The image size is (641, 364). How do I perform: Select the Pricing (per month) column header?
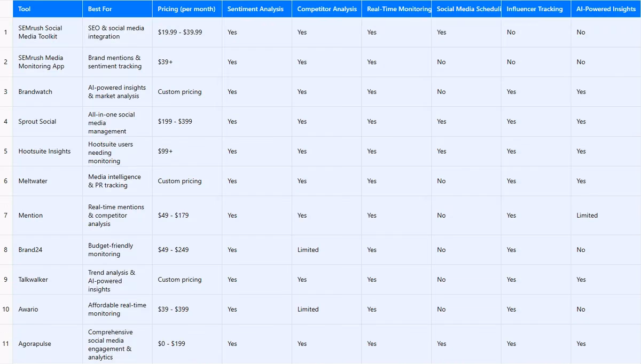pyautogui.click(x=187, y=9)
